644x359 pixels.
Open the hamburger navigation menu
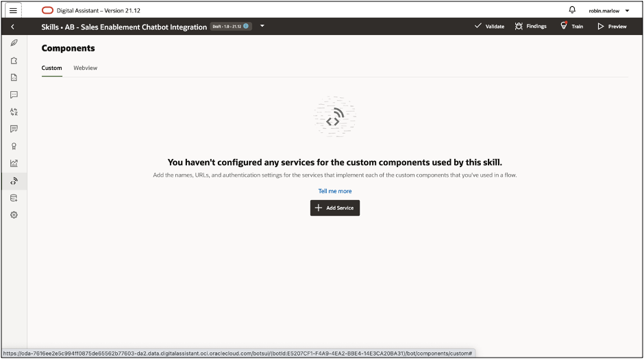click(x=13, y=10)
